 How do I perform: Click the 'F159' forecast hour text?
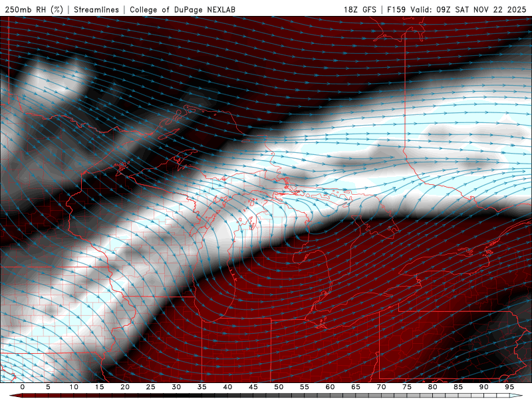396,10
